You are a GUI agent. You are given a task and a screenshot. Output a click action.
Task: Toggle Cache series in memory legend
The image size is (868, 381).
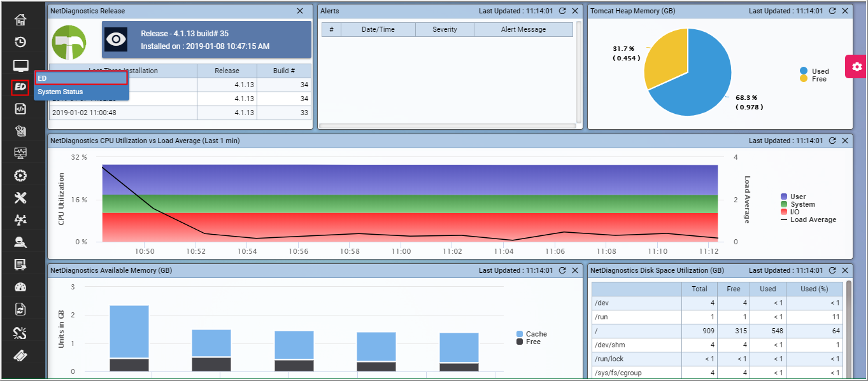tap(532, 334)
